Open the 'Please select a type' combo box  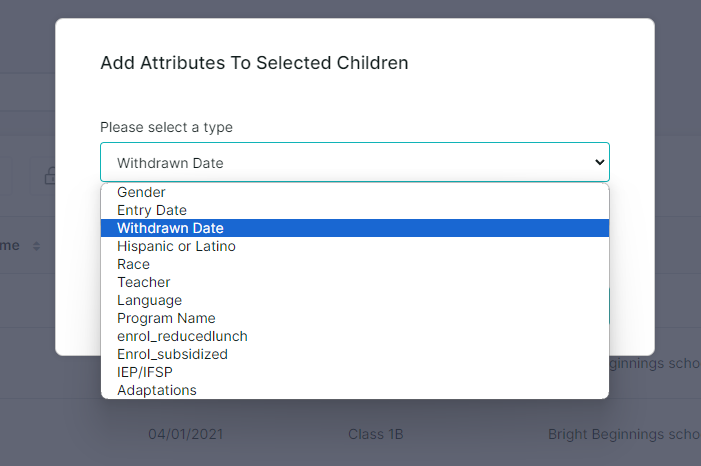click(x=354, y=162)
